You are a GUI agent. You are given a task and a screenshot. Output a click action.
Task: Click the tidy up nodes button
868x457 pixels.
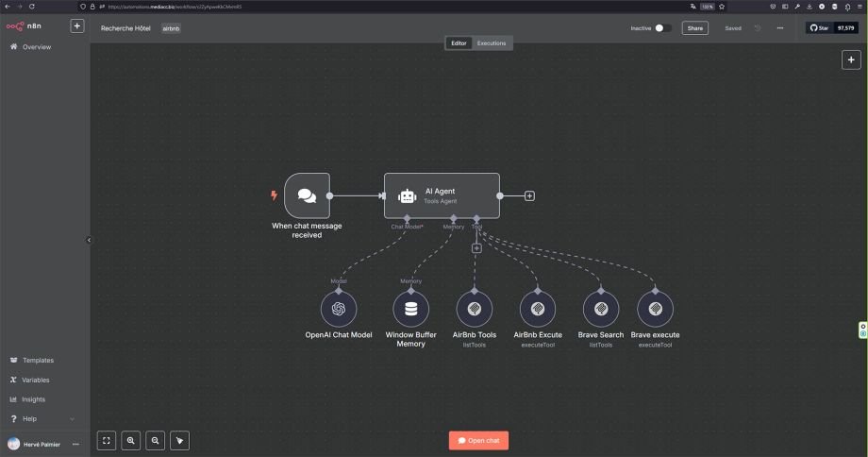pos(179,440)
